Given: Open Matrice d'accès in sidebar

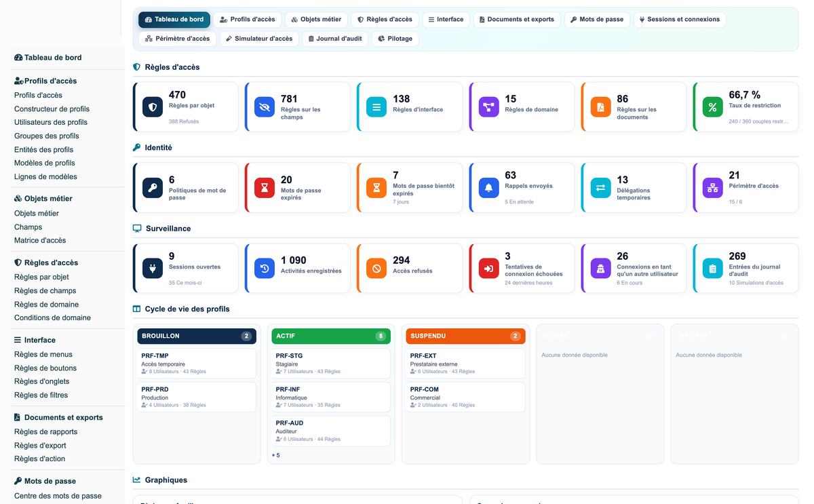Looking at the screenshot, I should [40, 241].
